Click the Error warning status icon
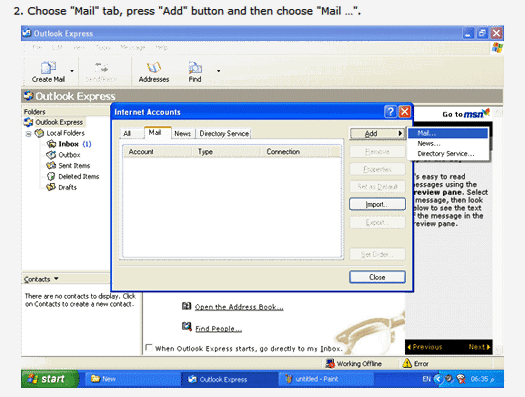Screen dimensions: 525x397 tap(407, 363)
